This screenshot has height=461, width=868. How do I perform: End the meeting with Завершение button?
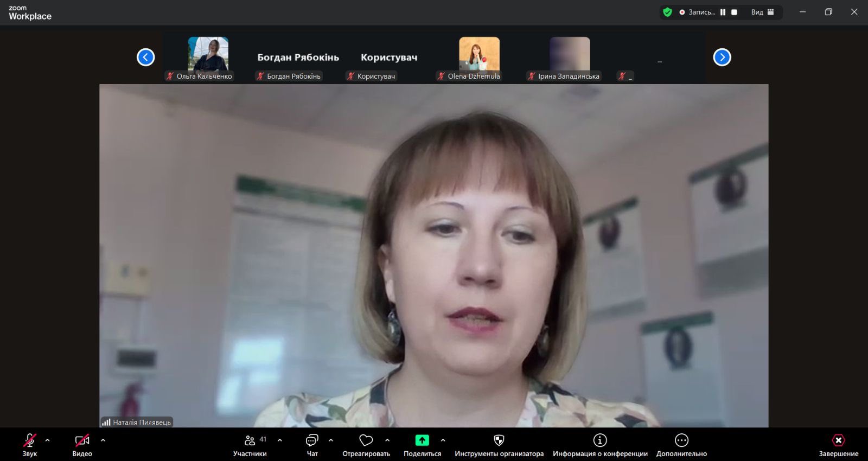(838, 445)
